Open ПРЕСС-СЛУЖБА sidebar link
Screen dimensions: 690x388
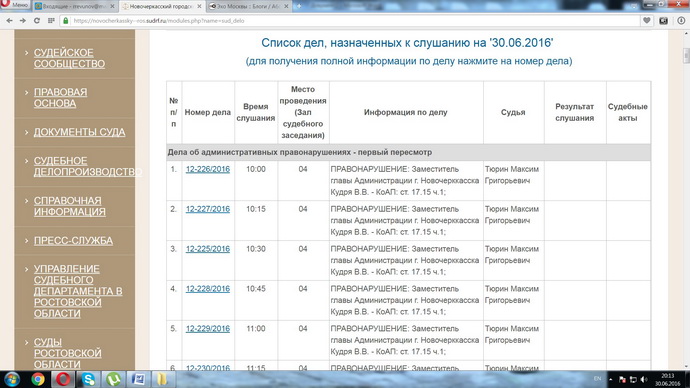tap(73, 241)
